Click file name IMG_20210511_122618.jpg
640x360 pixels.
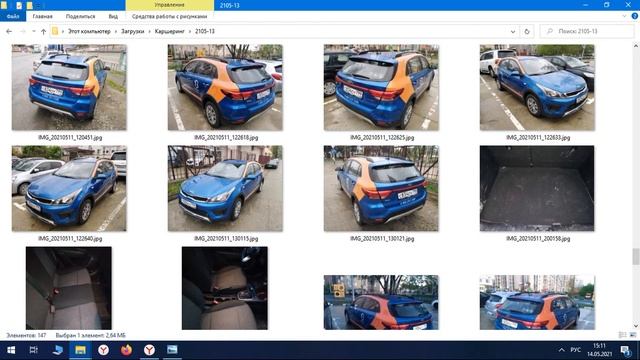(x=226, y=138)
